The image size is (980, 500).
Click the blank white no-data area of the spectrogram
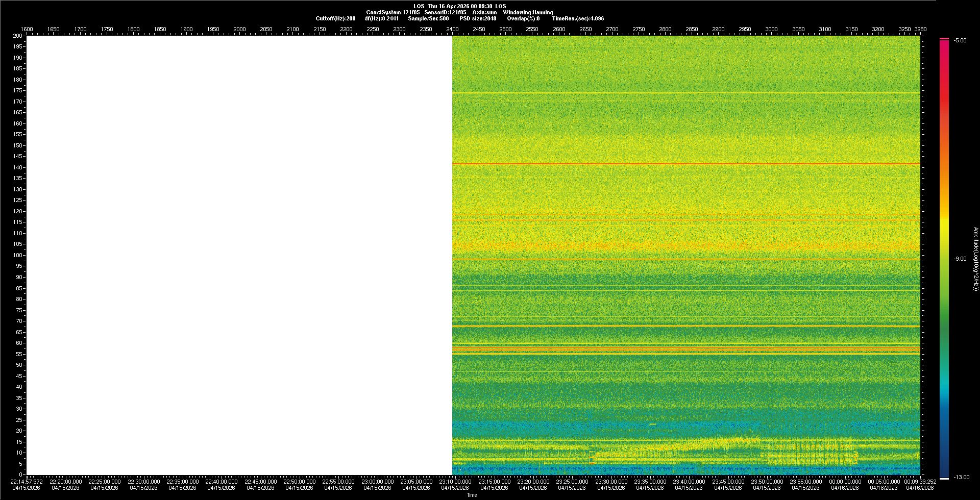(x=239, y=255)
